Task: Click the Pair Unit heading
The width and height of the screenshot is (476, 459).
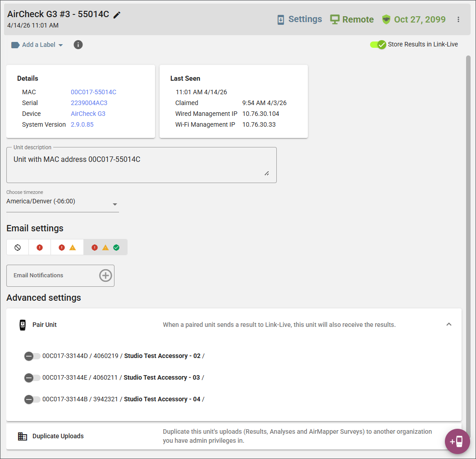Action: [x=44, y=325]
